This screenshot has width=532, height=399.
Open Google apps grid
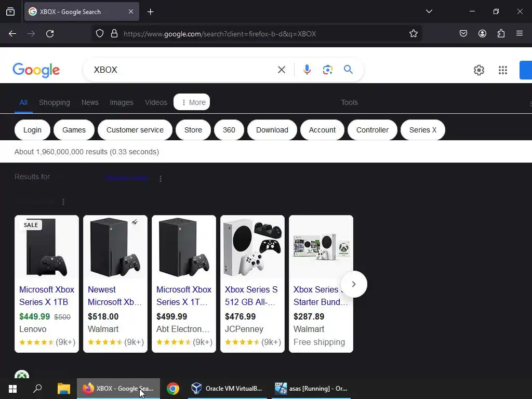tap(502, 70)
